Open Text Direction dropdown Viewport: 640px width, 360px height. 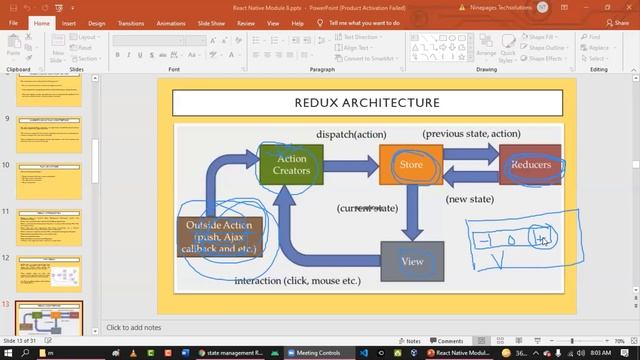point(359,37)
